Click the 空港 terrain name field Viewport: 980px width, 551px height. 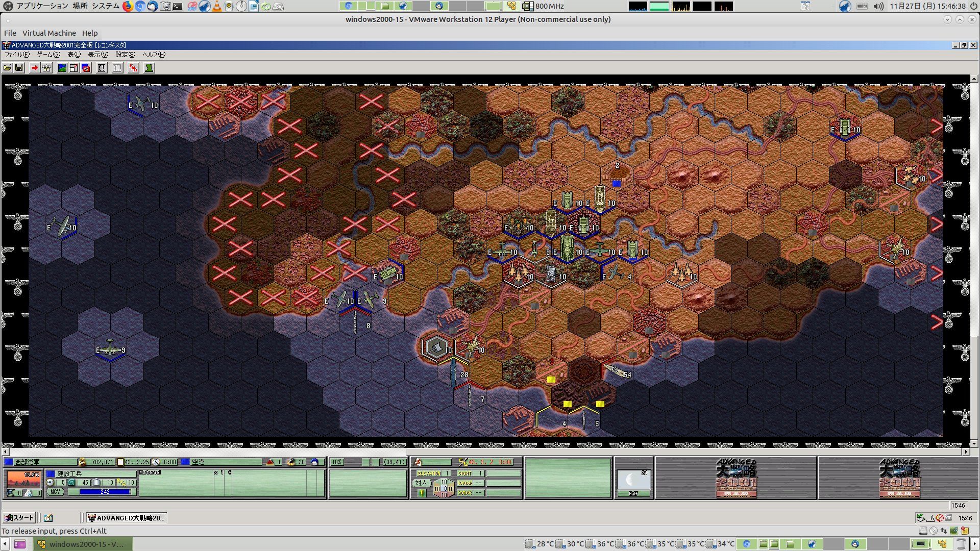[226, 462]
